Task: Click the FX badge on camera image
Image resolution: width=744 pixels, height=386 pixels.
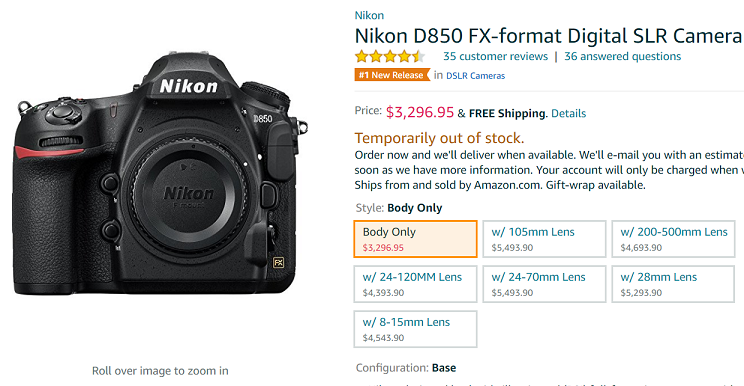Action: (279, 262)
